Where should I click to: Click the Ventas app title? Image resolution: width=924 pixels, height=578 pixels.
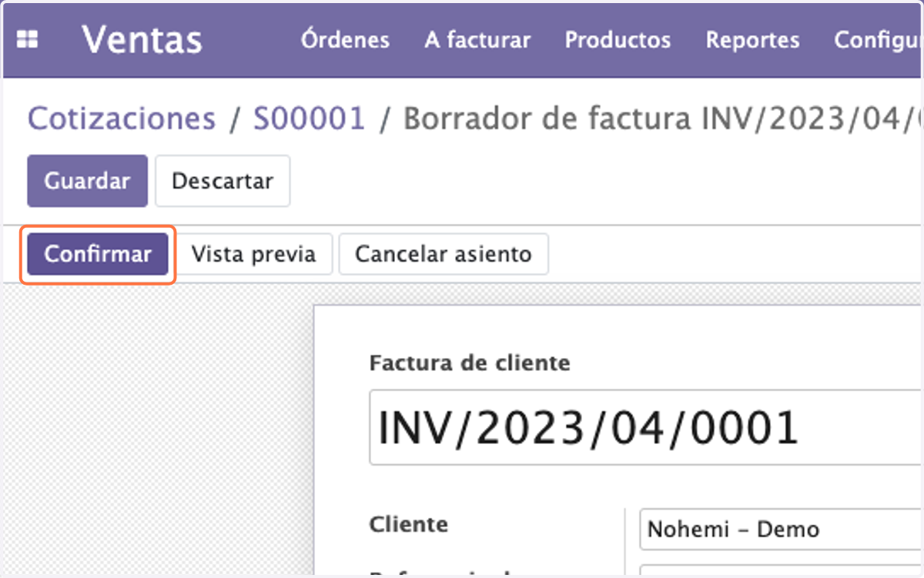pyautogui.click(x=142, y=40)
